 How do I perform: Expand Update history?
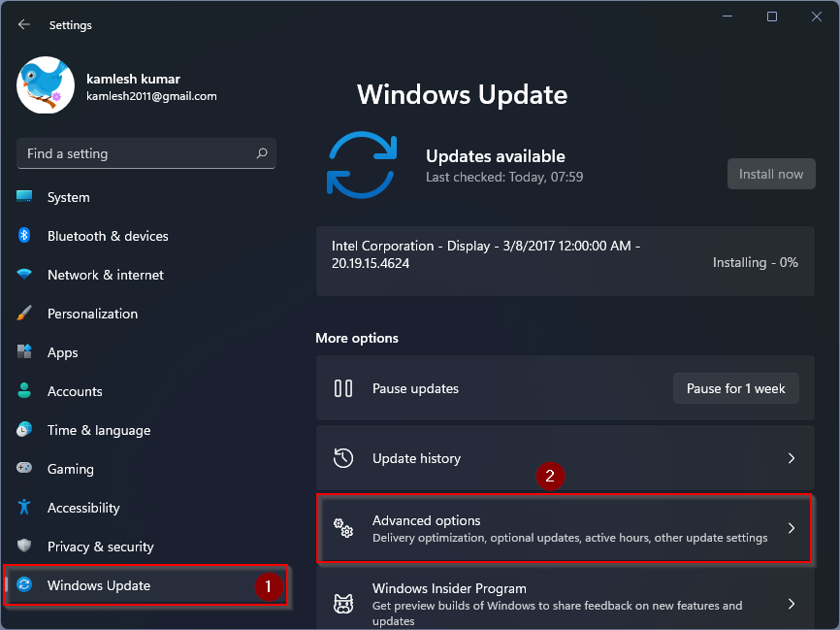tap(565, 458)
